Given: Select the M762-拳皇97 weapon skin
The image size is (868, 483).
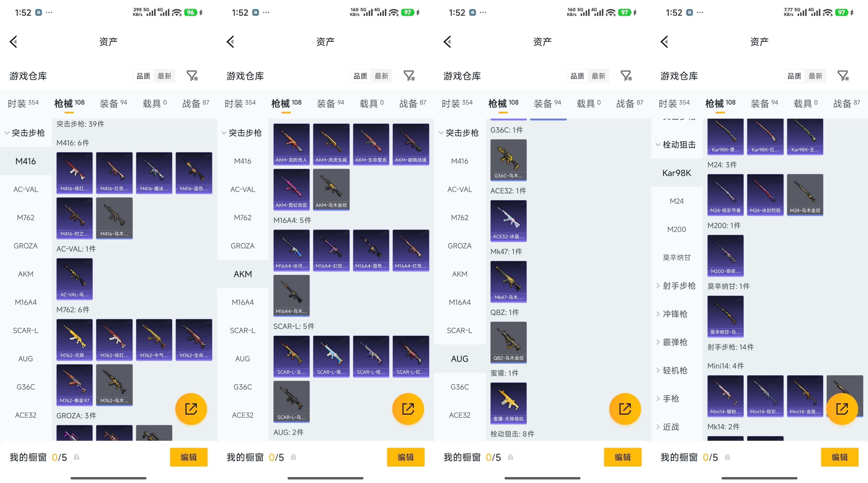Looking at the screenshot, I should 74,385.
